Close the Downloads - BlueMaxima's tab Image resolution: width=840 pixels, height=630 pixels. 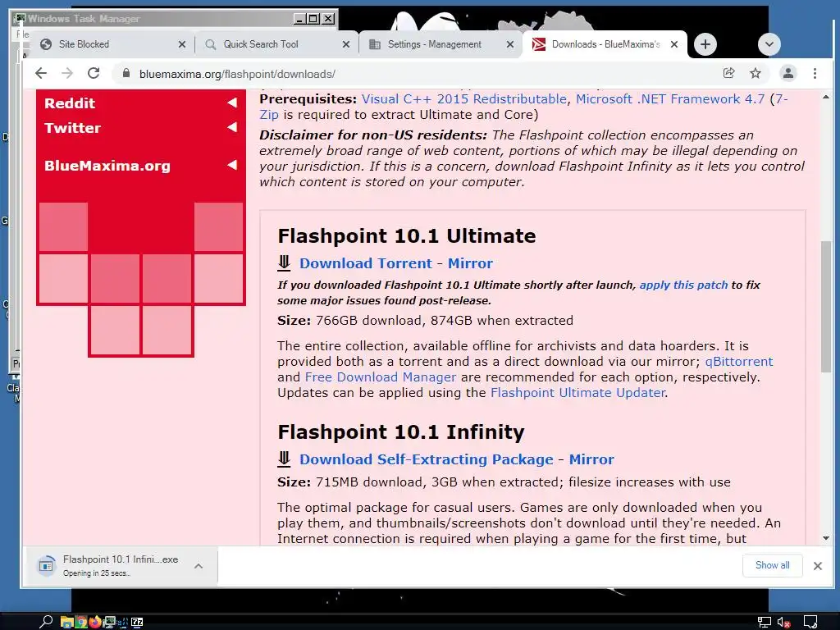click(674, 44)
